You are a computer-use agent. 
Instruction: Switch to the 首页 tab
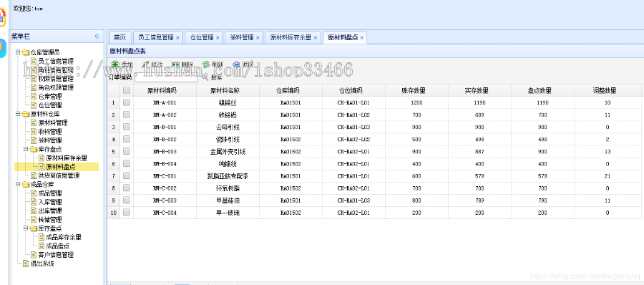pos(120,37)
